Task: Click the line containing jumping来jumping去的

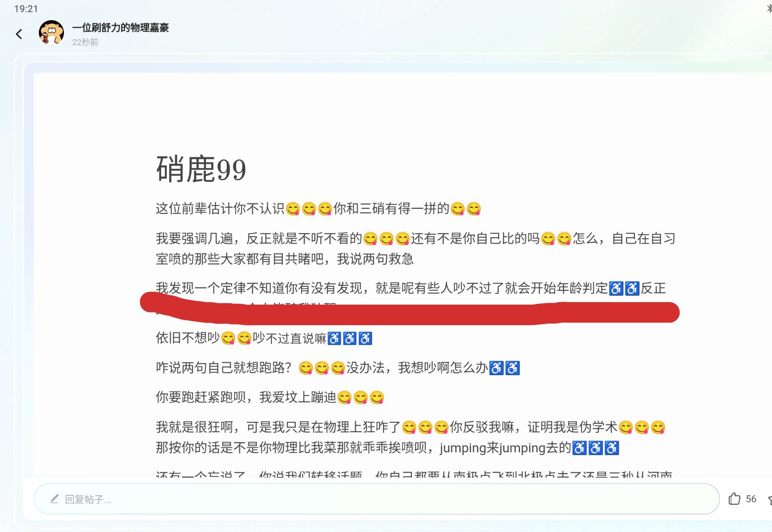Action: [387, 448]
